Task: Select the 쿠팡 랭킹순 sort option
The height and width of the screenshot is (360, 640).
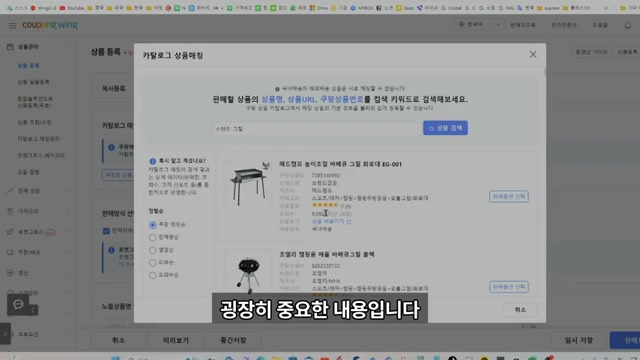Action: (153, 225)
